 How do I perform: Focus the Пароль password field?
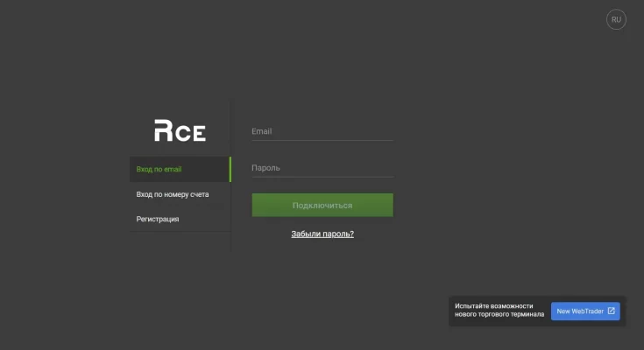click(322, 168)
